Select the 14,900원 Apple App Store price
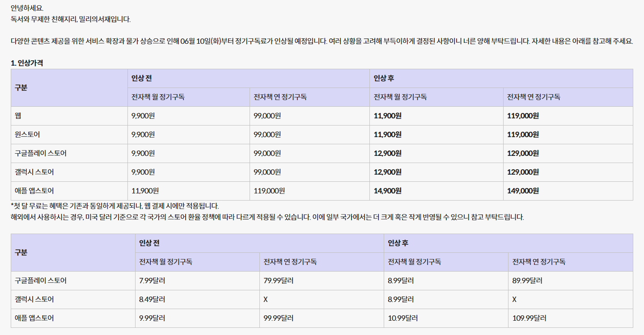 click(387, 191)
